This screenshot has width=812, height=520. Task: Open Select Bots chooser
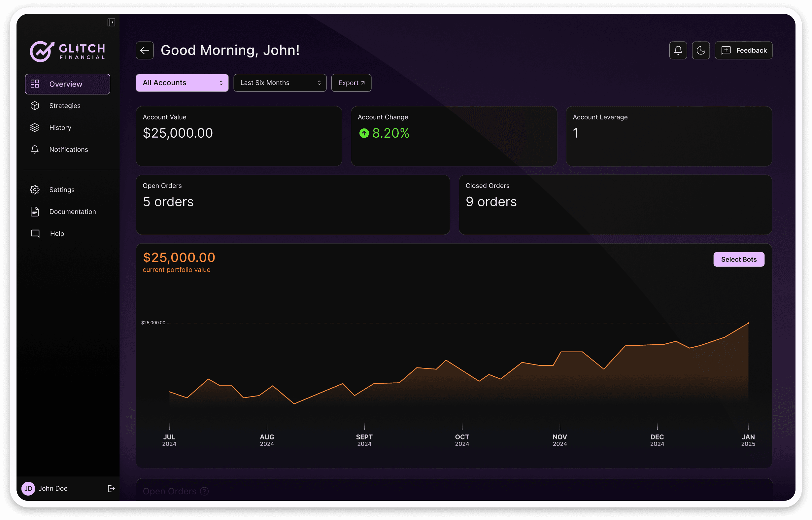click(738, 259)
